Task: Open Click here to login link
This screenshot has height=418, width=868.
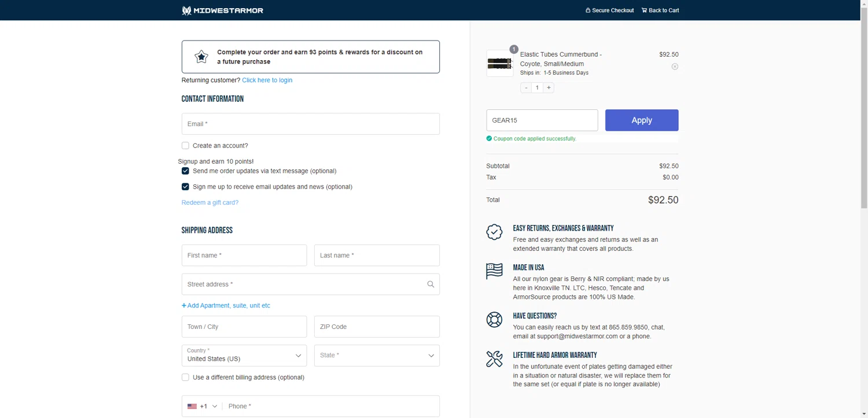Action: pos(267,80)
